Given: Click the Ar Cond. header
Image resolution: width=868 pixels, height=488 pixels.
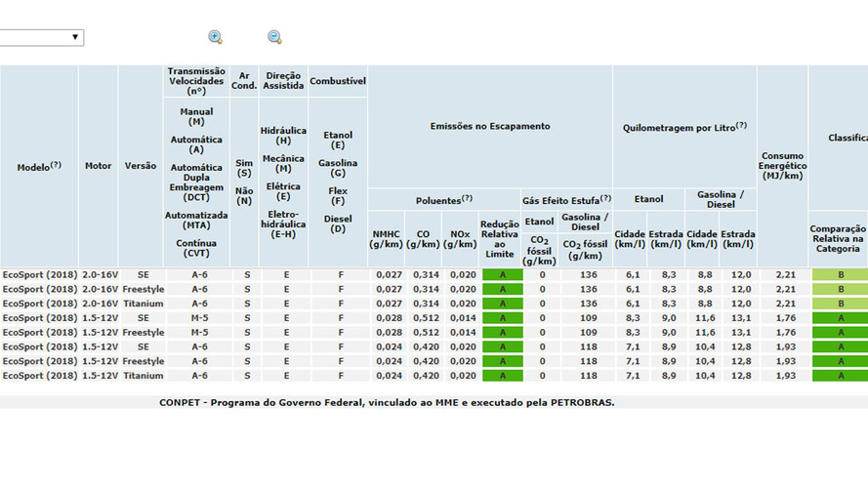Looking at the screenshot, I should tap(243, 81).
